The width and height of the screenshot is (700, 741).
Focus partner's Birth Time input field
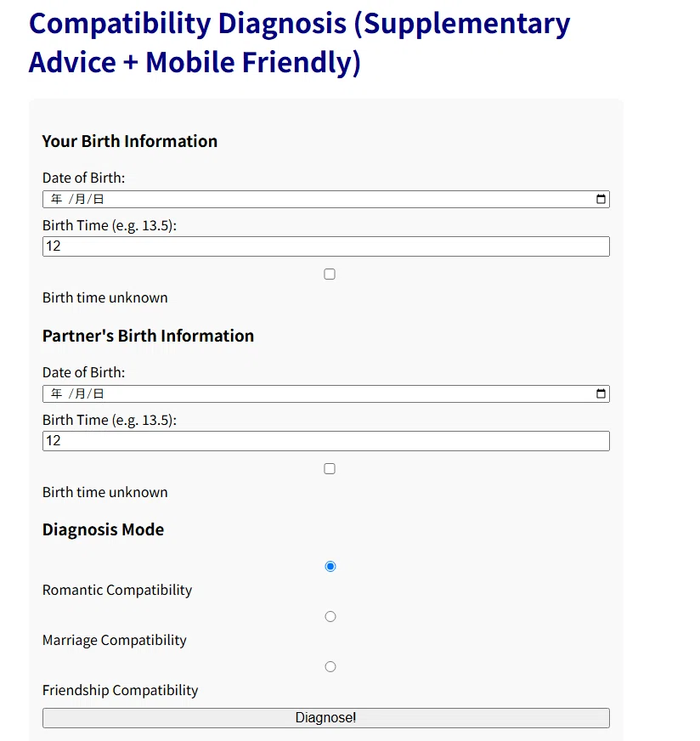pyautogui.click(x=326, y=441)
